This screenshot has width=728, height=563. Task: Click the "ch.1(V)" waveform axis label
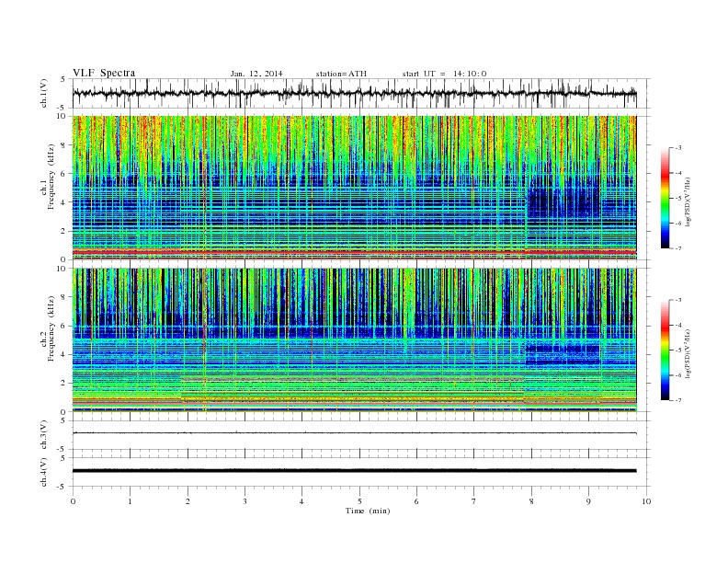(x=44, y=93)
